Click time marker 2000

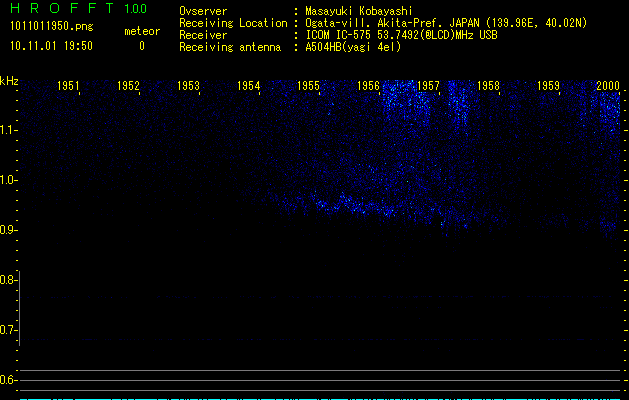pyautogui.click(x=608, y=85)
